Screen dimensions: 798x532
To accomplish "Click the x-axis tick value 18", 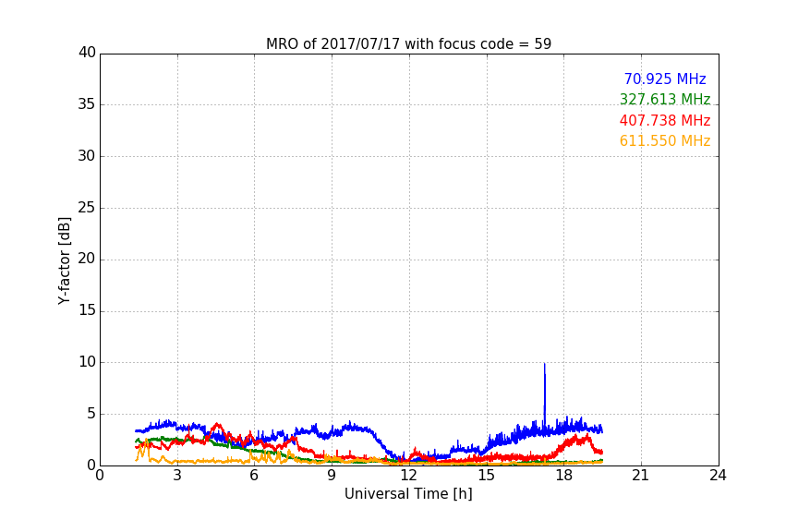I will [x=563, y=476].
